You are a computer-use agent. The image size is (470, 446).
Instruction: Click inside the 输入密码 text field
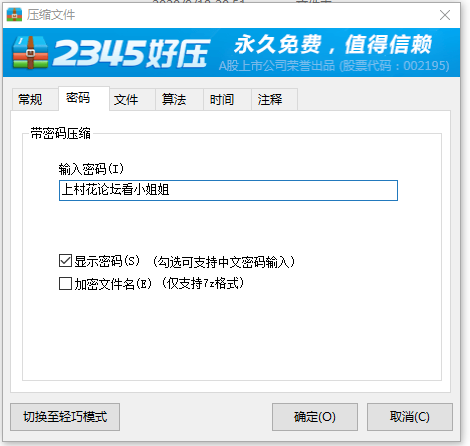228,190
